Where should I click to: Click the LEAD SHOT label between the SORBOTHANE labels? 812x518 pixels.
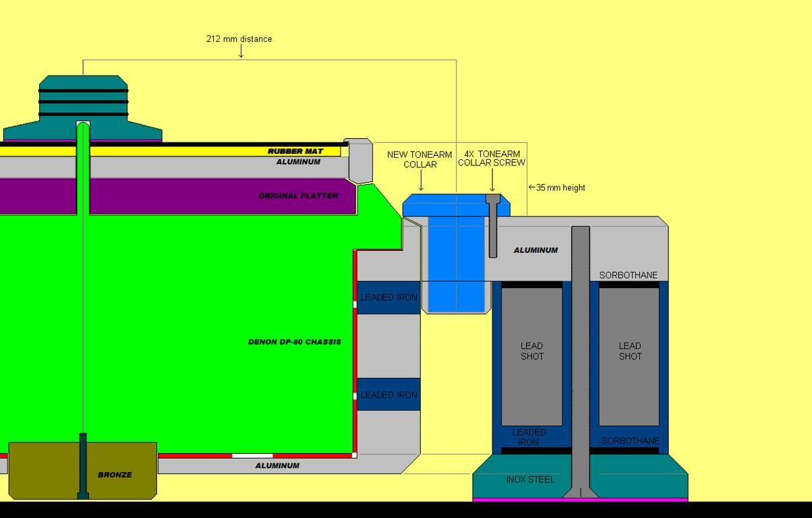[630, 351]
